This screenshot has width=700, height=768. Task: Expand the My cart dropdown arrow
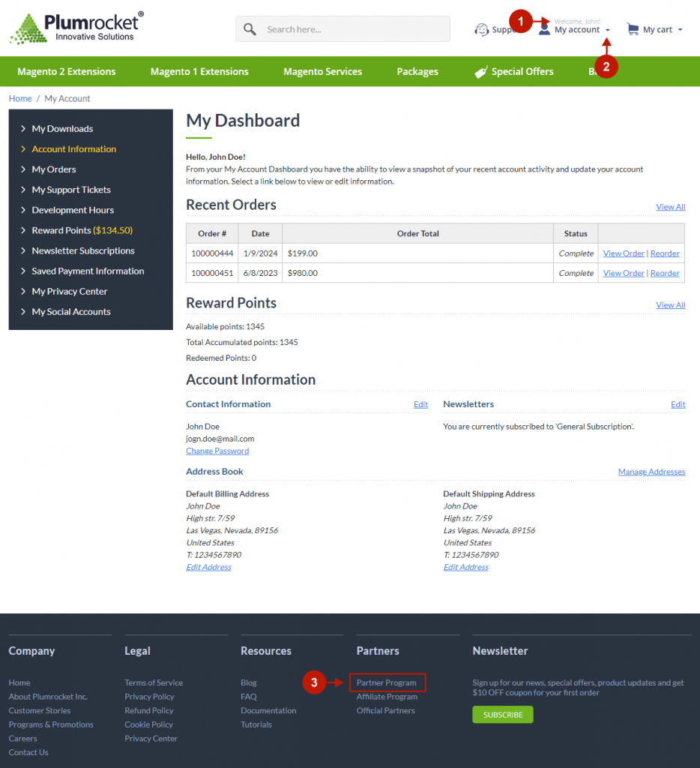coord(680,28)
